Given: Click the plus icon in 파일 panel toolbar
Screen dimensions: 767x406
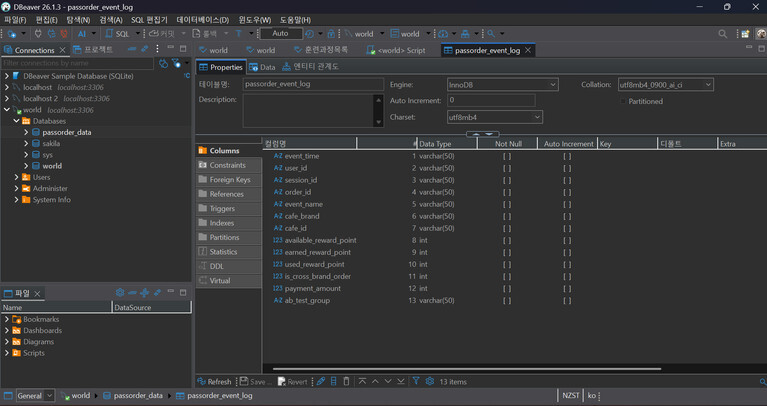Looking at the screenshot, I should pyautogui.click(x=144, y=293).
